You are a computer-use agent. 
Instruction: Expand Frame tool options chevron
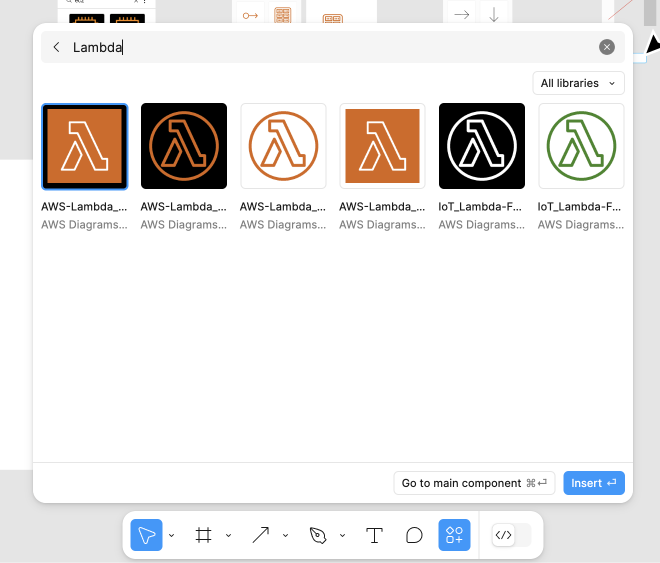click(228, 535)
